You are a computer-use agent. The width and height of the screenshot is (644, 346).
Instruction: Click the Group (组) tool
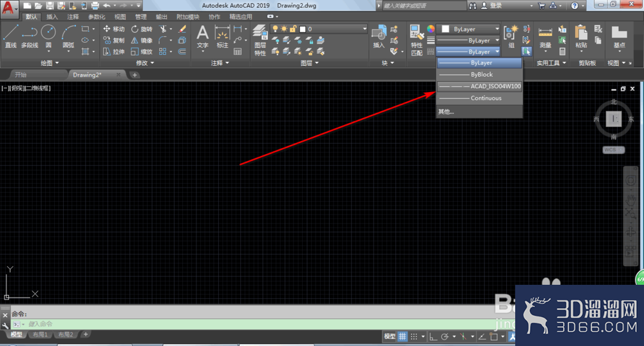pyautogui.click(x=511, y=36)
